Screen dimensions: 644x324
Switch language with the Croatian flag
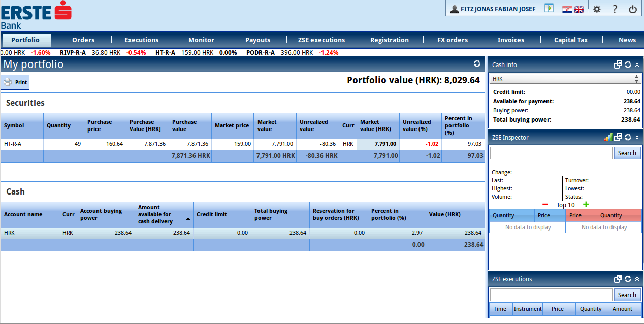[x=567, y=9]
